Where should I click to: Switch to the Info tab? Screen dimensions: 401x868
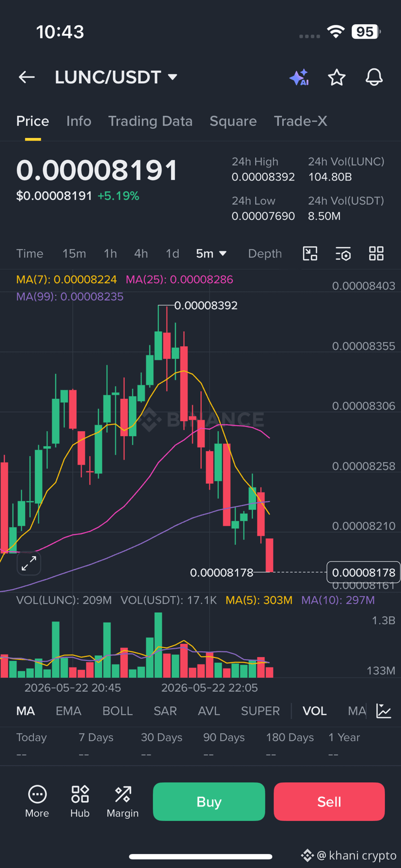coord(78,121)
